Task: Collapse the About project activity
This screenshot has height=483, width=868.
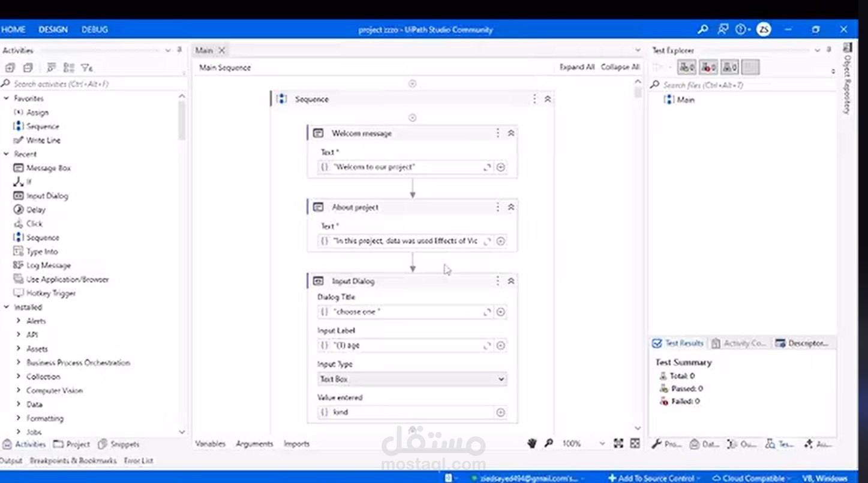Action: pyautogui.click(x=511, y=207)
